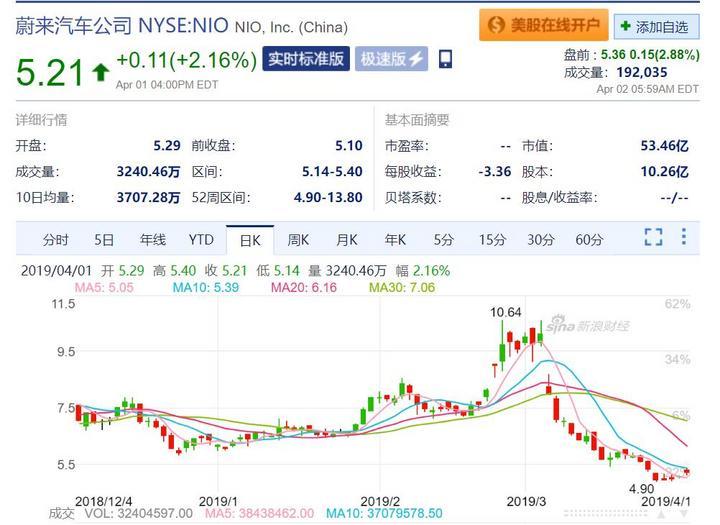Click the 蔚来汽车公司 NYSE:NIO title
The height and width of the screenshot is (525, 720).
[x=122, y=25]
